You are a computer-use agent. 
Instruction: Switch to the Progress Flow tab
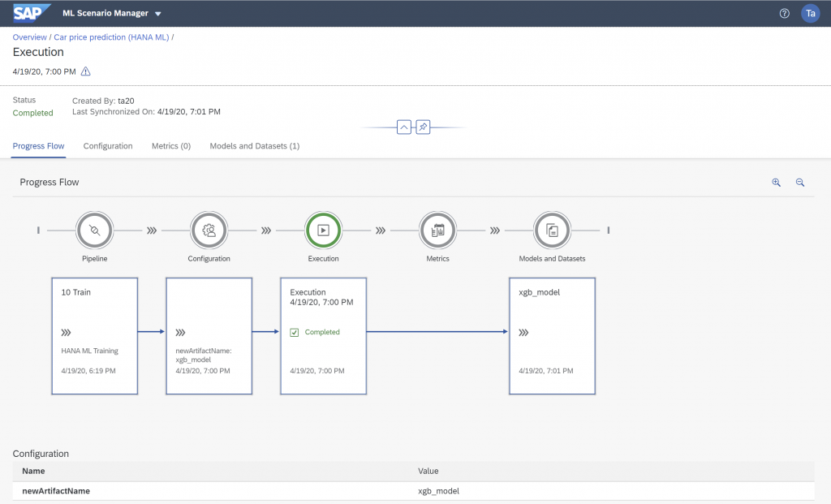coord(38,146)
